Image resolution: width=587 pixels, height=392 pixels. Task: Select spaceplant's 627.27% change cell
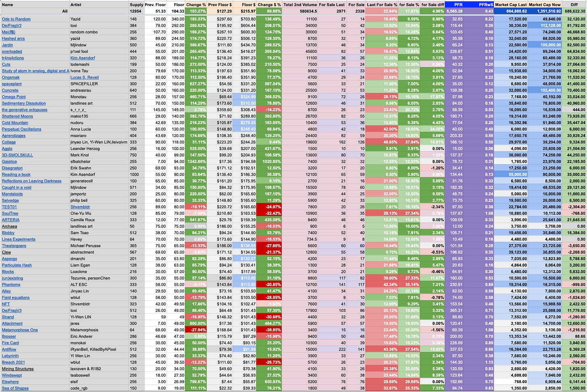click(x=196, y=84)
